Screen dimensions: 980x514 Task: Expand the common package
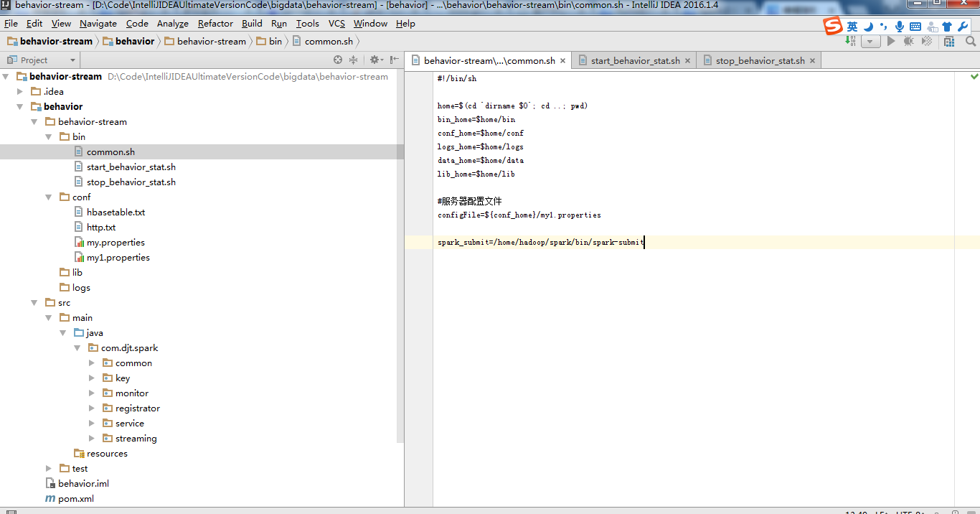(x=93, y=363)
